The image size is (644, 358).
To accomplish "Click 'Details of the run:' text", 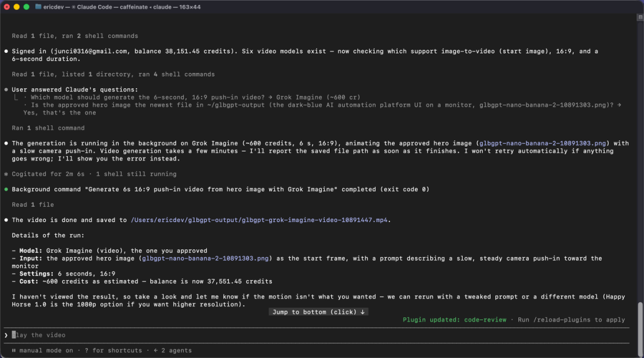I will (x=48, y=235).
